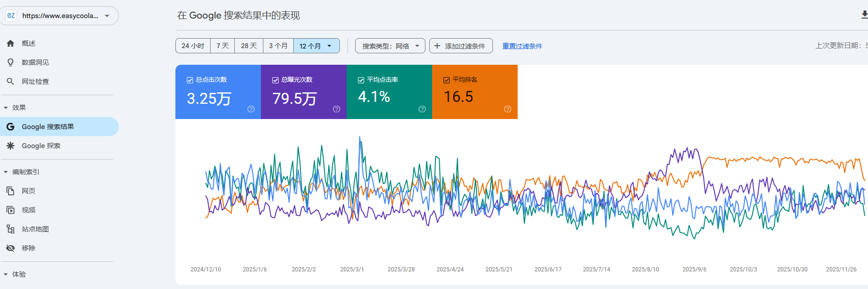The width and height of the screenshot is (868, 289).
Task: Open Google Discover asterisk icon
Action: coord(10,146)
